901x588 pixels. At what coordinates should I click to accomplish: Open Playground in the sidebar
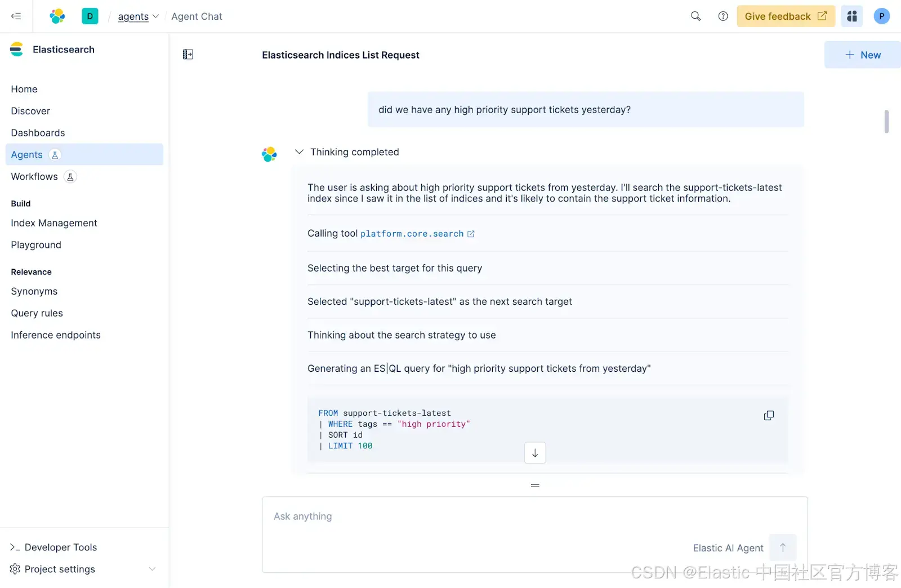(36, 245)
